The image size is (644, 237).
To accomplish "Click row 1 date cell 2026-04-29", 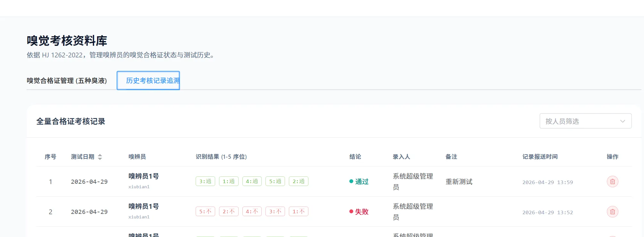I will click(89, 182).
